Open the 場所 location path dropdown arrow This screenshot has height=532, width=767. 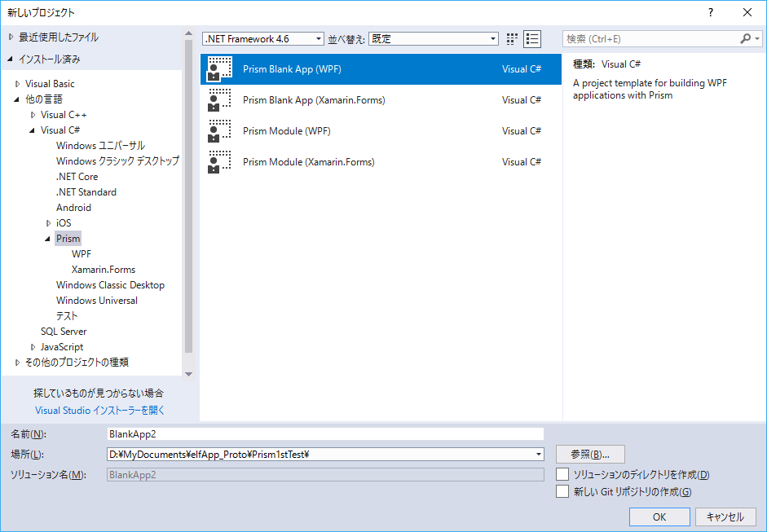point(539,455)
